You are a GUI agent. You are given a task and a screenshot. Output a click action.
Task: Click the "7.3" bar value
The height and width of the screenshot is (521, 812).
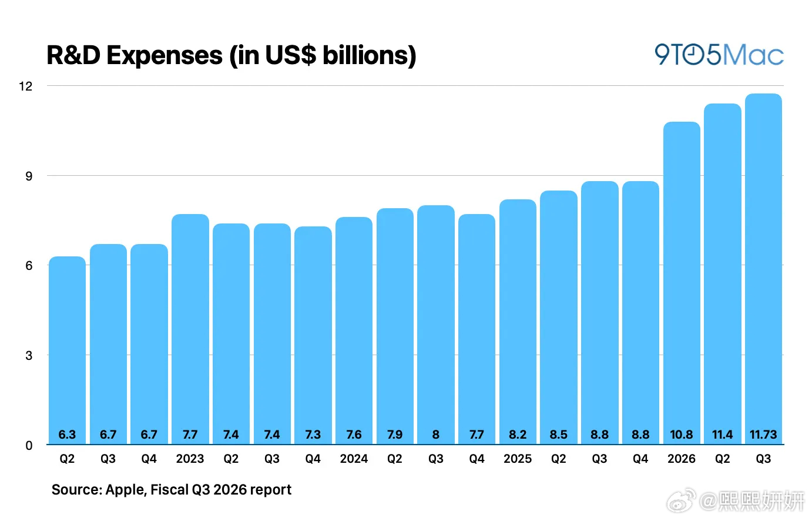click(313, 435)
